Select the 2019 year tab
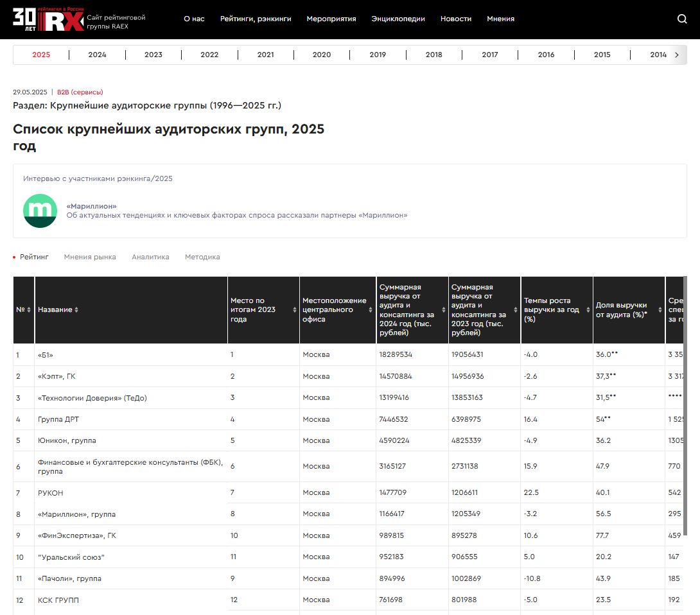Screen dimensions: 700x615 (x=378, y=55)
